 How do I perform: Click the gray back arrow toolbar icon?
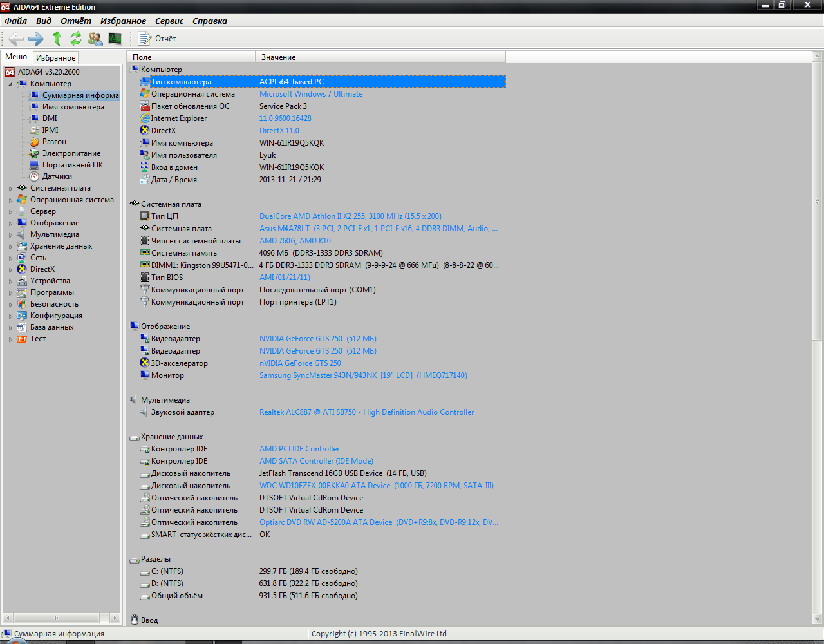pos(16,39)
